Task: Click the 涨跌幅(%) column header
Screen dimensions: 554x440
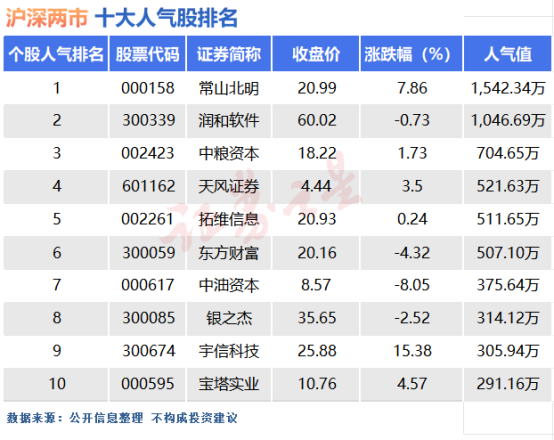Action: (x=411, y=54)
